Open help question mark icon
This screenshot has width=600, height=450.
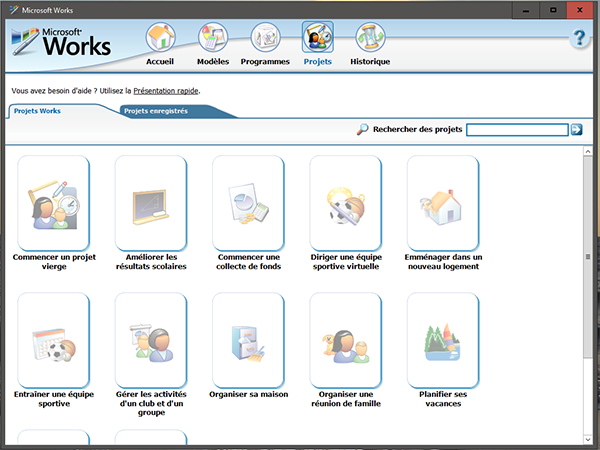coord(579,38)
